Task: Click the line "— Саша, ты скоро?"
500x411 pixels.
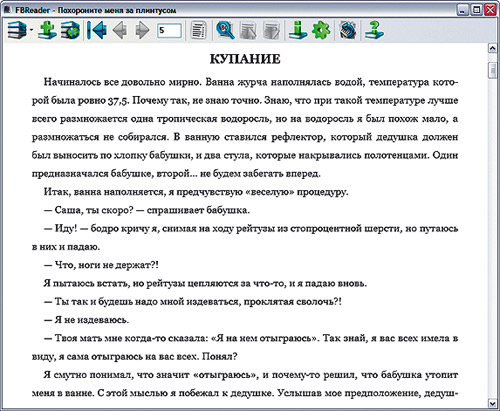Action: pyautogui.click(x=147, y=210)
